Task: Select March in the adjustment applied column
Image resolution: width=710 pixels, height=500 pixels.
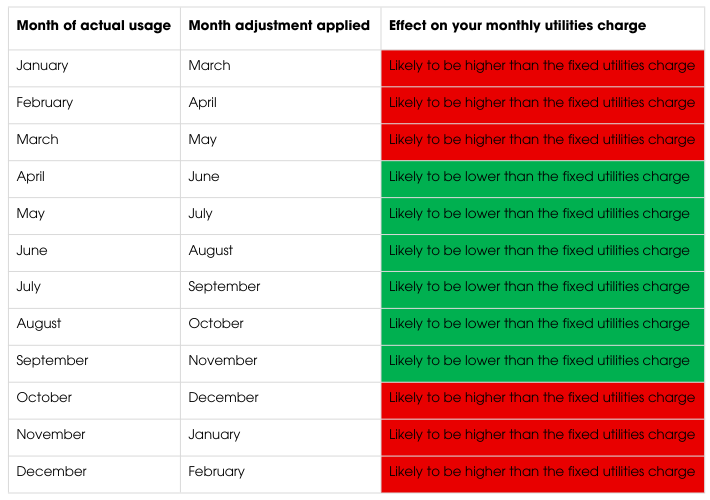Action: click(209, 66)
